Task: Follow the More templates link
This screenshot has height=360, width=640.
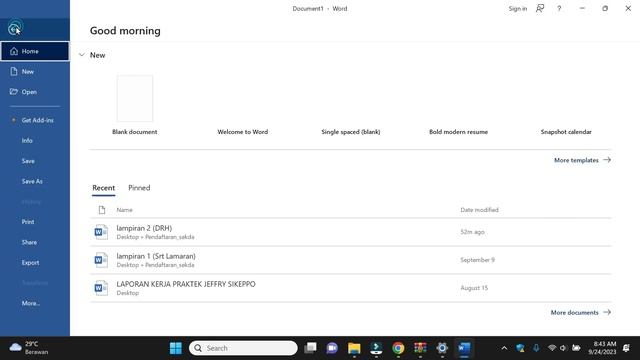Action: pyautogui.click(x=582, y=160)
